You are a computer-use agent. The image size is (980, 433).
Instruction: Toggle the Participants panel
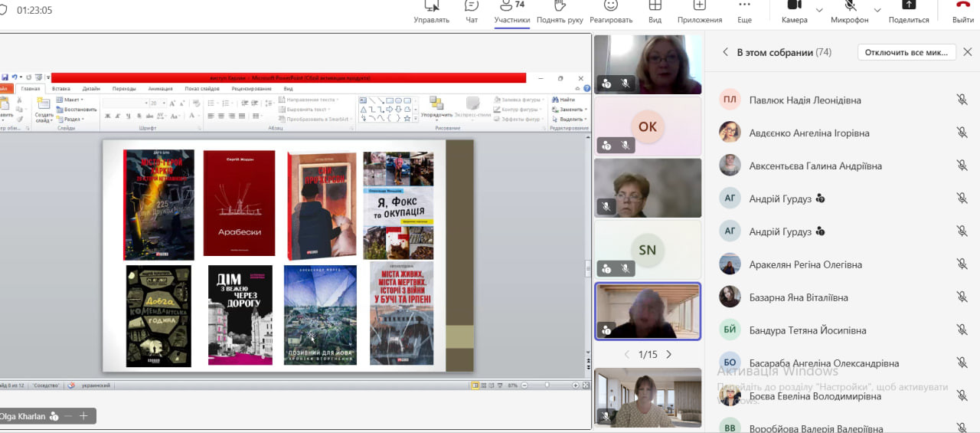tap(512, 11)
